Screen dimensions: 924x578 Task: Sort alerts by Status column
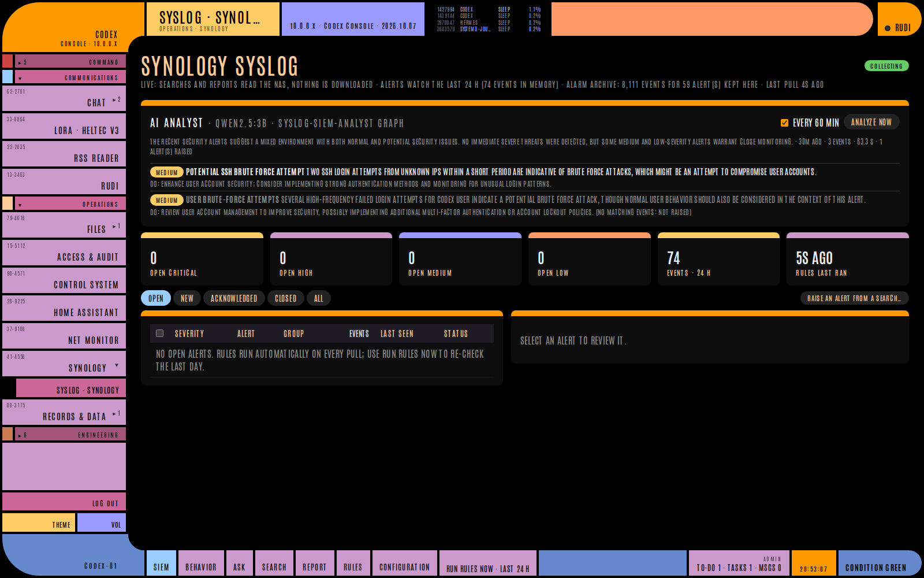click(x=456, y=334)
